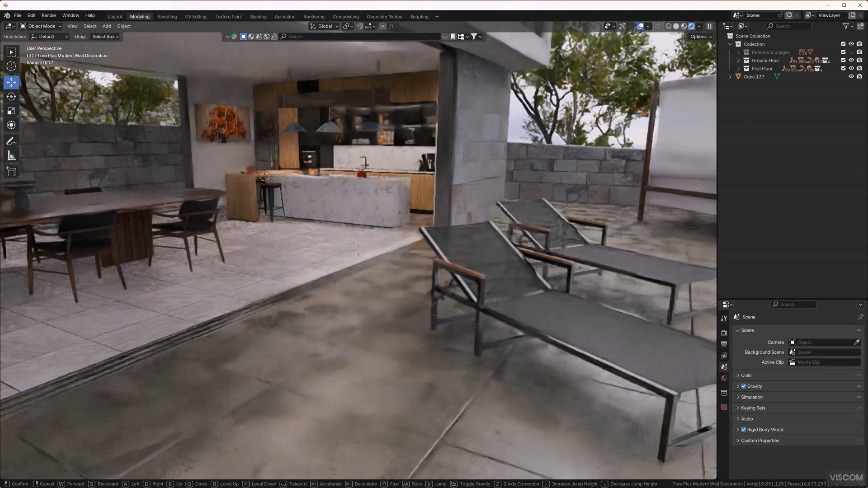Pause viewport rendering
Image resolution: width=868 pixels, height=488 pixels.
pos(709,26)
